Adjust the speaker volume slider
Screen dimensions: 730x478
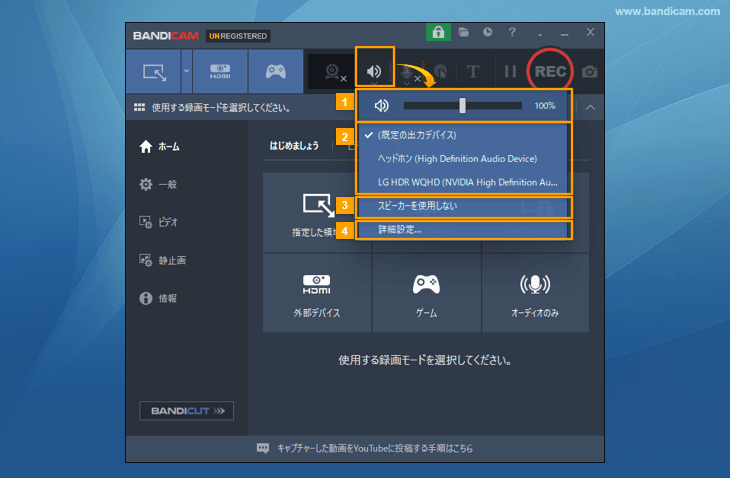pos(462,106)
